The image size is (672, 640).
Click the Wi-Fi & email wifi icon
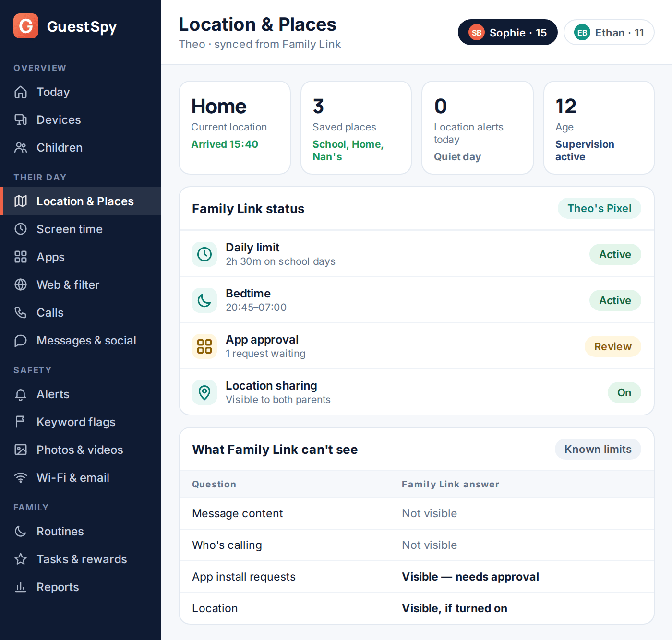pyautogui.click(x=21, y=477)
